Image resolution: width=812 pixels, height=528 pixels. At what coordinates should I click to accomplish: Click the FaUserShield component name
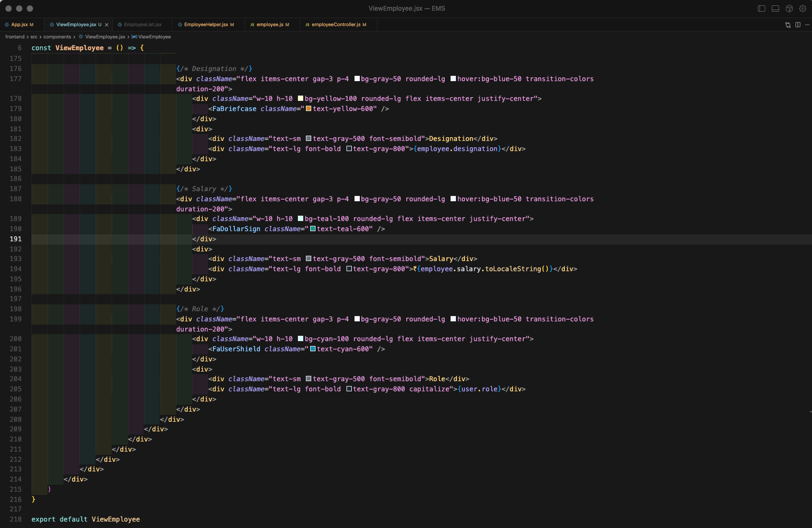[236, 349]
